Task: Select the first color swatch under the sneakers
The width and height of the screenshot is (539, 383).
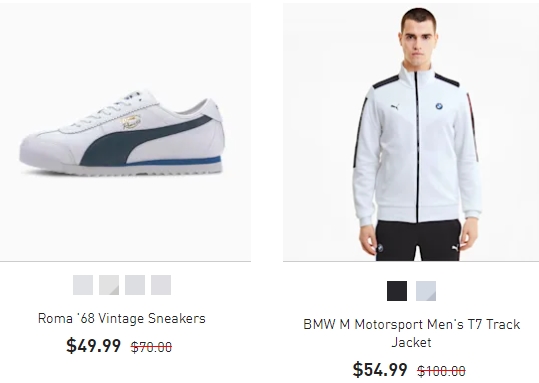Action: pyautogui.click(x=83, y=285)
